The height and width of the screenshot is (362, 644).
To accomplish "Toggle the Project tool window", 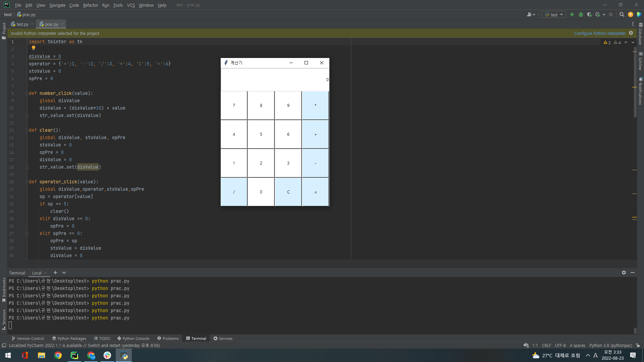I will click(x=4, y=31).
